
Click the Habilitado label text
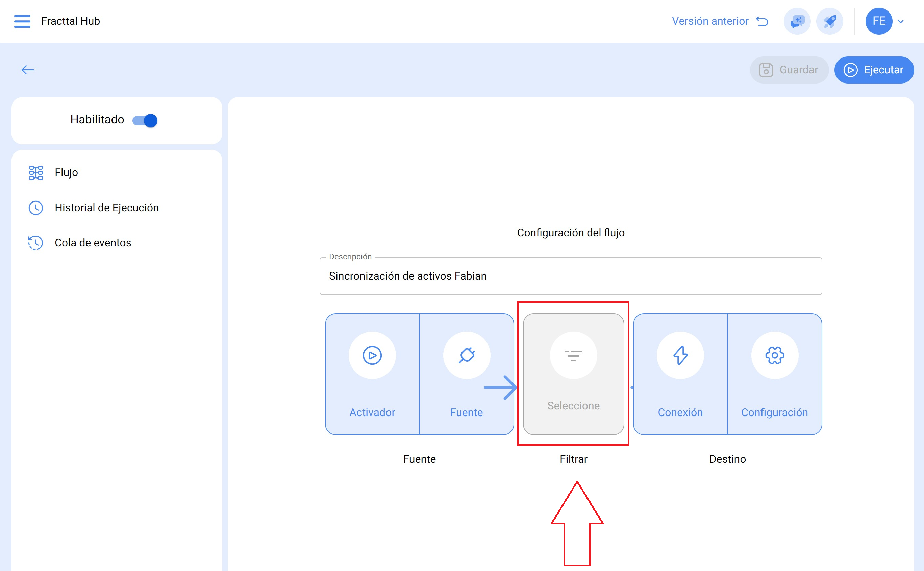tap(97, 120)
